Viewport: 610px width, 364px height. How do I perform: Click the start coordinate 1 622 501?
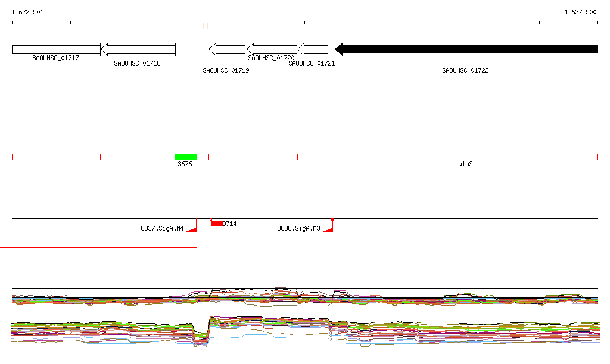coord(27,12)
